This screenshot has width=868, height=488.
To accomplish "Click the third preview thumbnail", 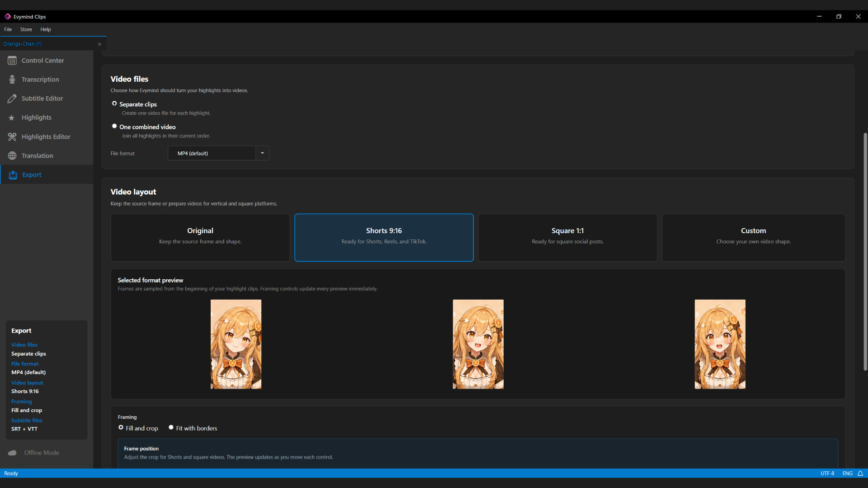I will coord(720,344).
